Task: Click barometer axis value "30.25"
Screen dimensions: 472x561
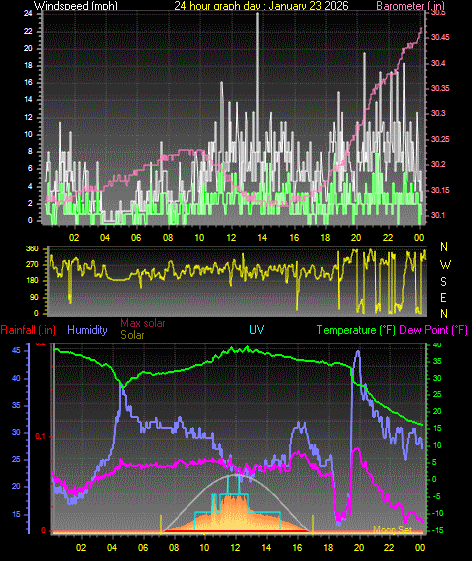Action: click(440, 139)
